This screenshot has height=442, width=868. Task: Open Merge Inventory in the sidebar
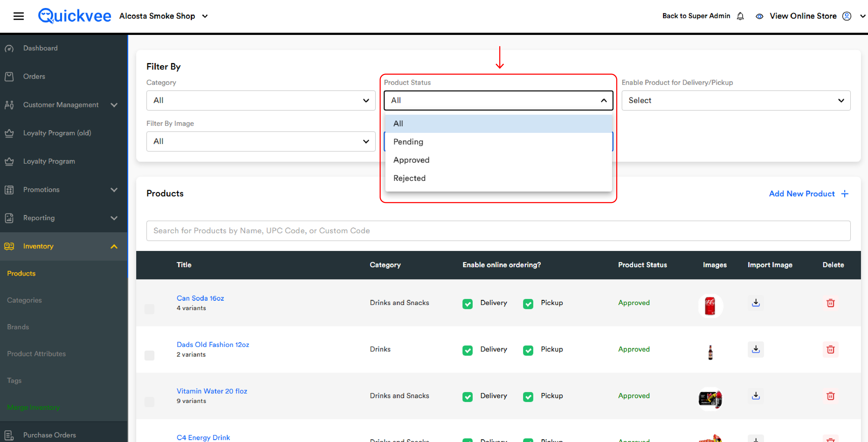[33, 407]
